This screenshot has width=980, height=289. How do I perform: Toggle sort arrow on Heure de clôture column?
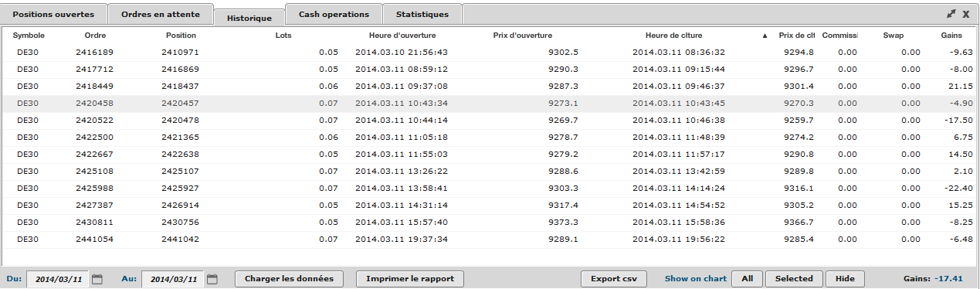765,36
